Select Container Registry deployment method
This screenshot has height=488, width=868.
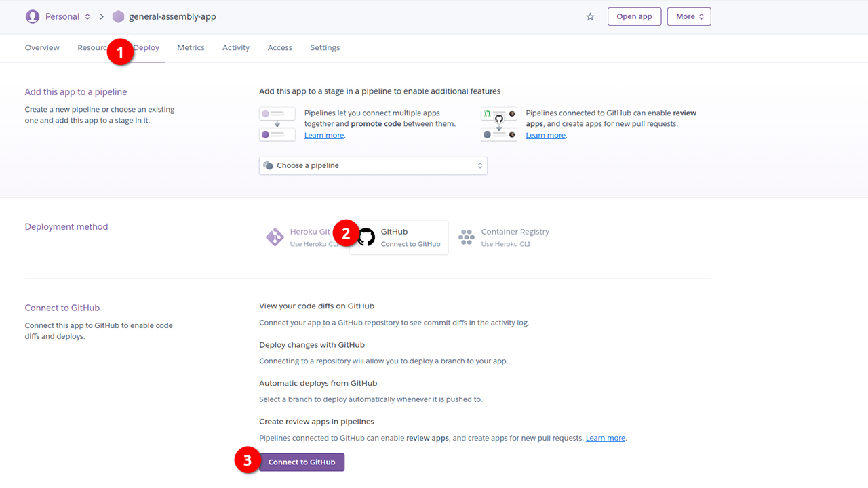(514, 237)
